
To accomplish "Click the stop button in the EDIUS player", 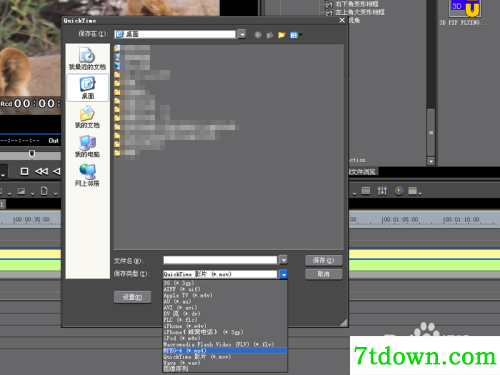I will coord(24,171).
